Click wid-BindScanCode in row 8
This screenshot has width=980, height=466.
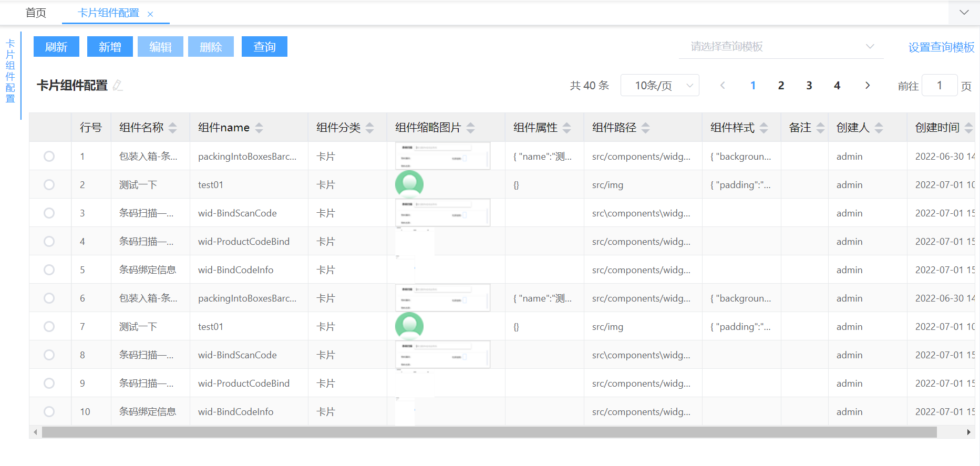(238, 355)
